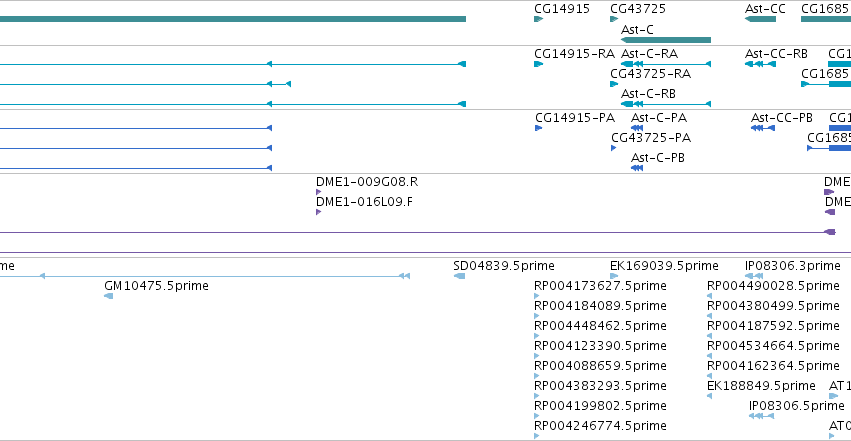The height and width of the screenshot is (441, 851).
Task: Select the Ast-C gene bar
Action: coord(666,40)
